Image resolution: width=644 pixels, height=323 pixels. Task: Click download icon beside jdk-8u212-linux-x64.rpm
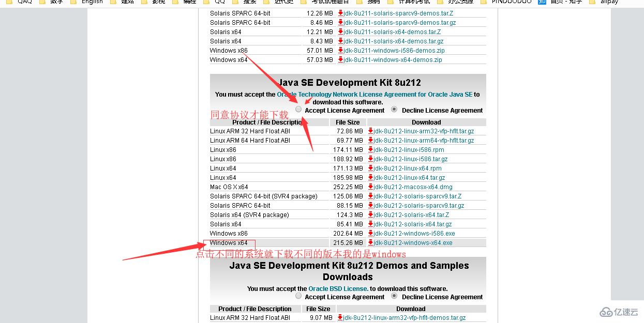click(x=370, y=168)
